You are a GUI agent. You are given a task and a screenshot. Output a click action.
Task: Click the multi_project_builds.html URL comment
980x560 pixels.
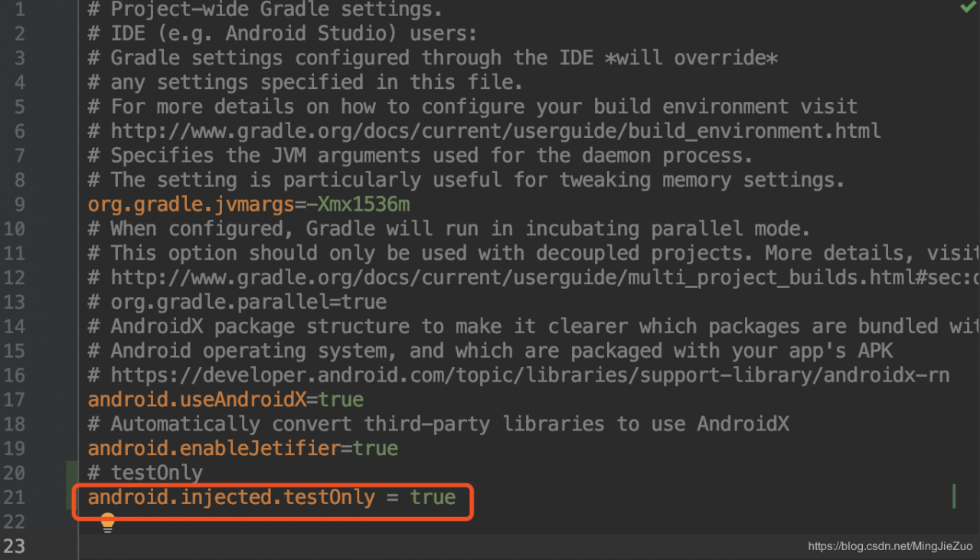pyautogui.click(x=534, y=277)
